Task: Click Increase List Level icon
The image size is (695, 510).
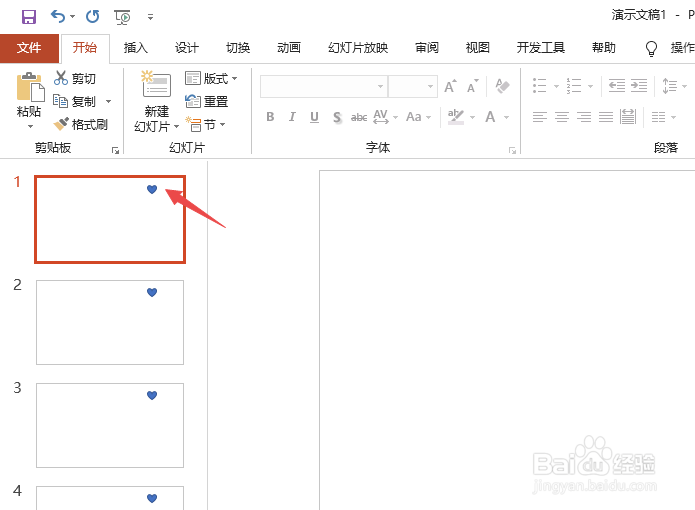Action: (x=639, y=85)
